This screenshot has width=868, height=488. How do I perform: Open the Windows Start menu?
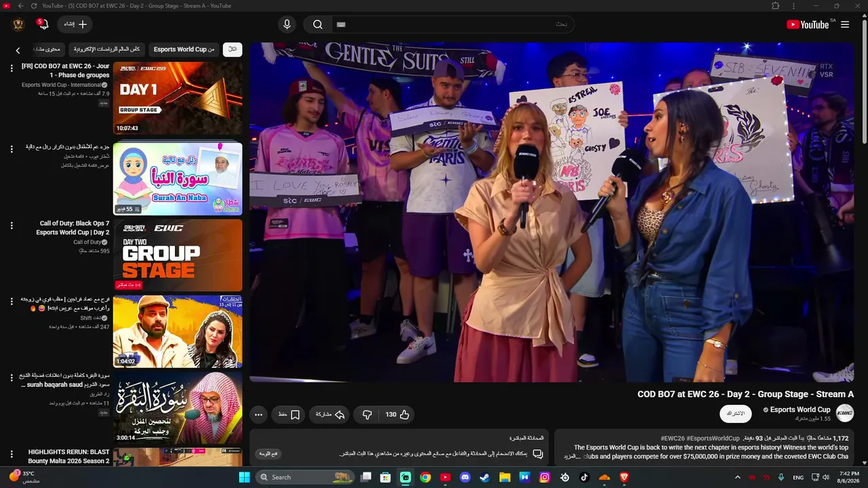coord(244,477)
